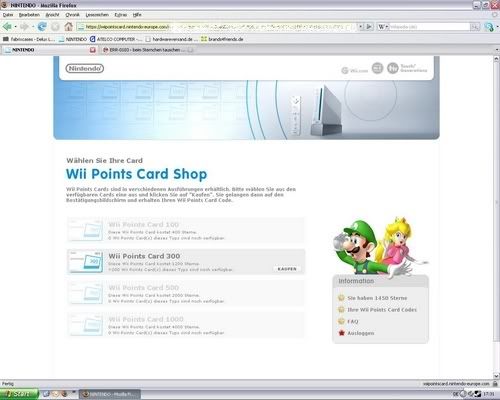Open the hardwareversand.de bookmark
Viewport: 500px width, 400px height.
pos(171,39)
